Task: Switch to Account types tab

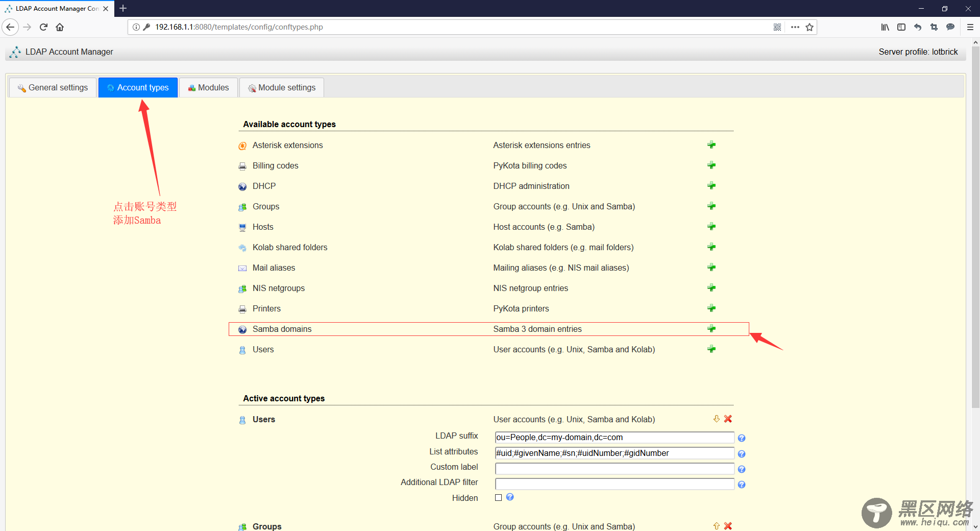Action: 138,87
